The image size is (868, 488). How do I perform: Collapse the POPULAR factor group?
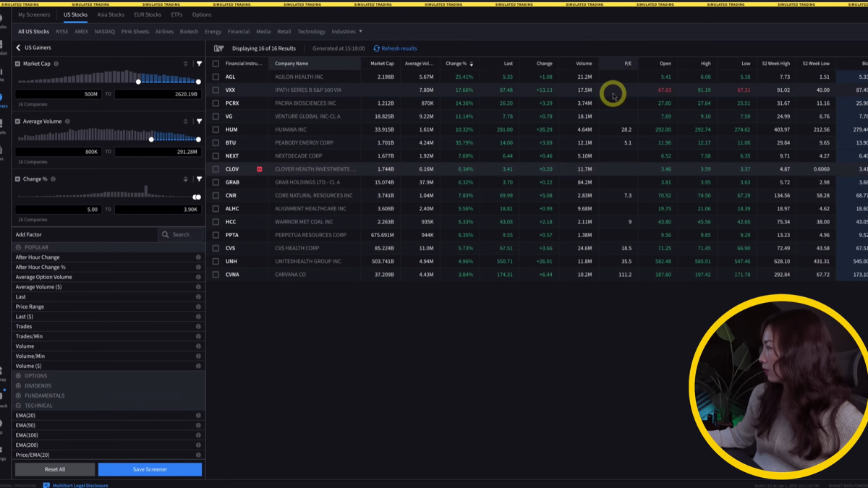point(18,247)
